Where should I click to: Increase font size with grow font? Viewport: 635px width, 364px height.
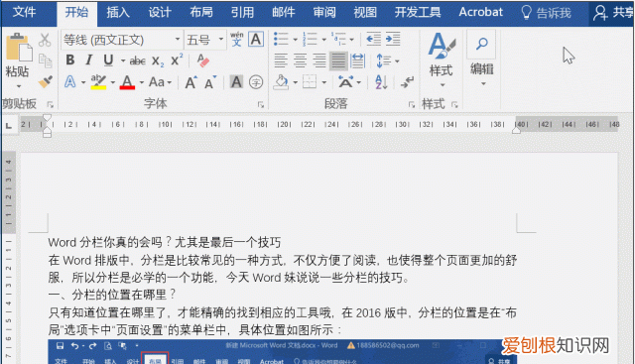click(190, 82)
